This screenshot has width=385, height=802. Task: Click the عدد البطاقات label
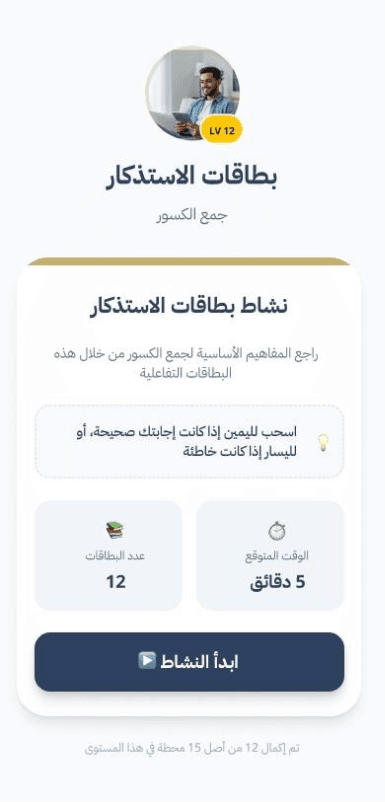click(115, 556)
